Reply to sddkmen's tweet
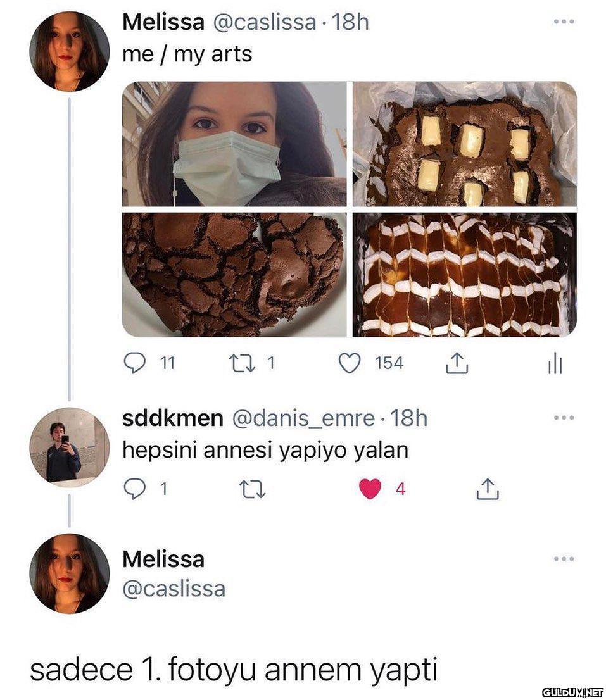 (x=134, y=489)
